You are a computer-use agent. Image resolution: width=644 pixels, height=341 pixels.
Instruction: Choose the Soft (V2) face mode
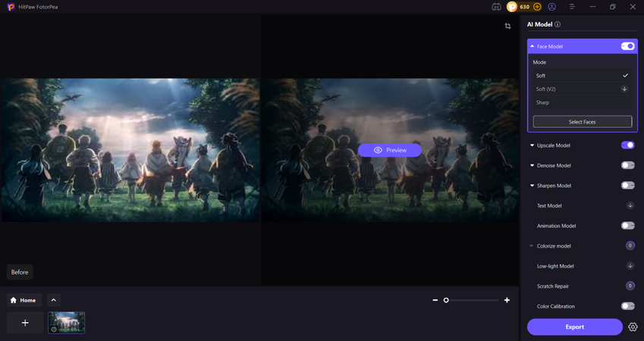point(583,89)
